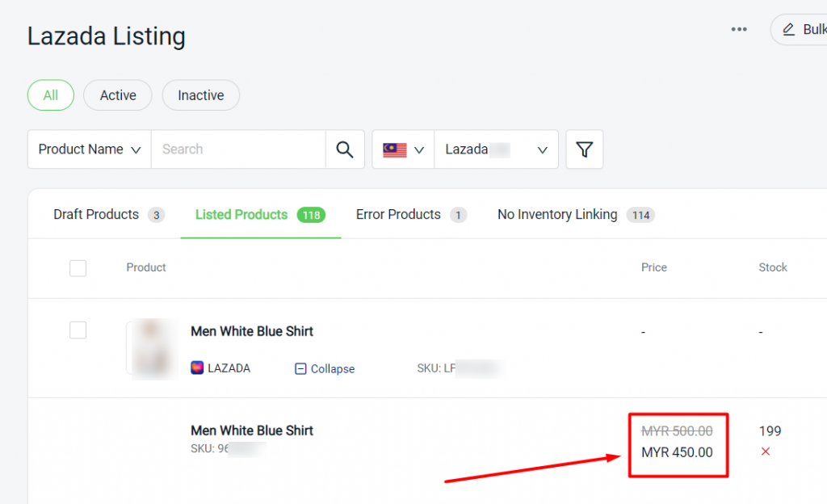Select all products with header checkbox
The height and width of the screenshot is (504, 827).
pos(78,268)
